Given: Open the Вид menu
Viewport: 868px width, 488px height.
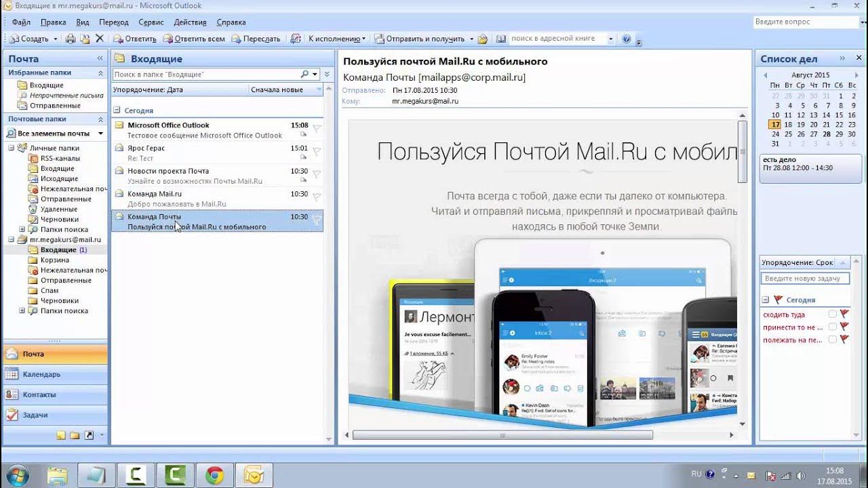Looking at the screenshot, I should [82, 22].
